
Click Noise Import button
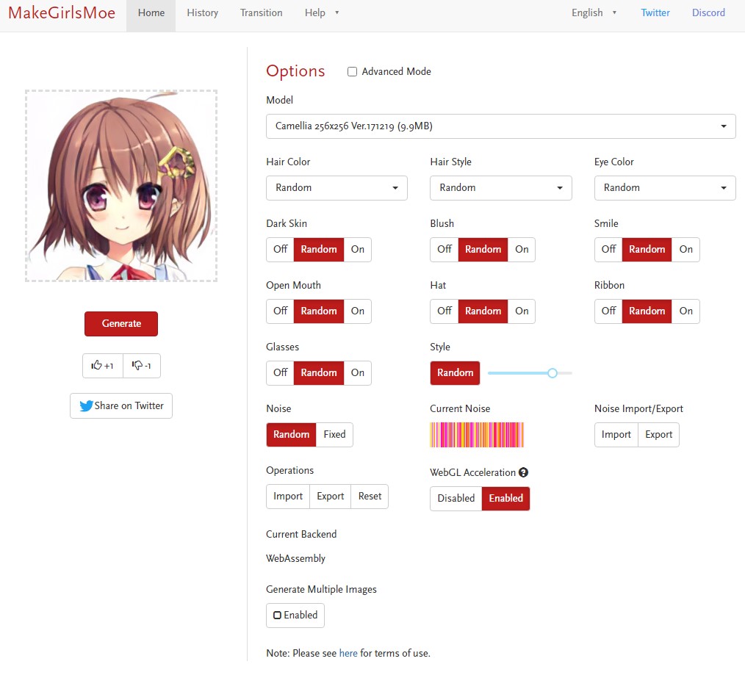click(x=616, y=435)
